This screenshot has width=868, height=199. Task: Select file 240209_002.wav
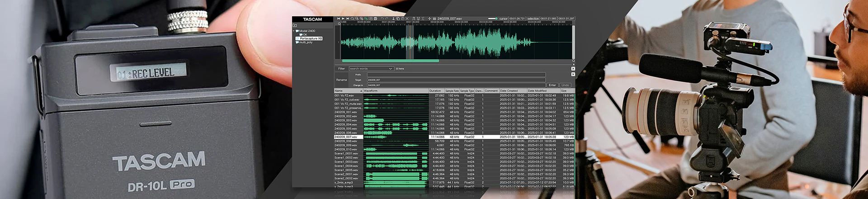346,116
